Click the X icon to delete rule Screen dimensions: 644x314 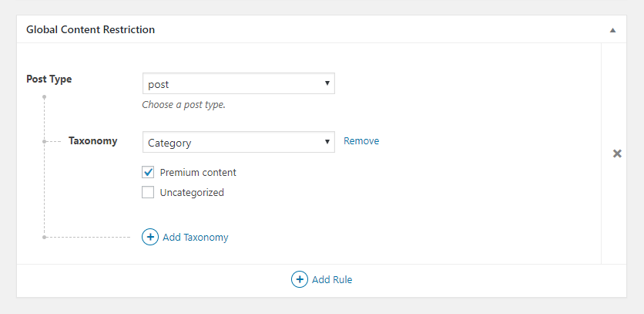tap(617, 154)
